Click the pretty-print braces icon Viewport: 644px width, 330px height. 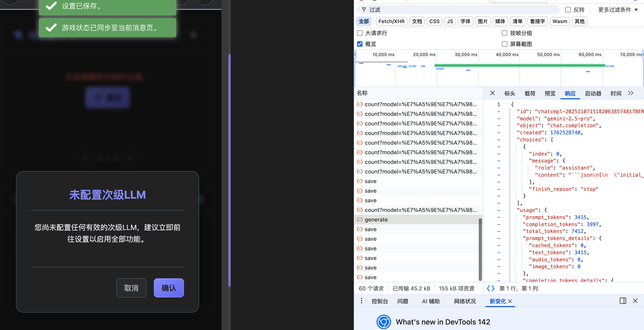[x=490, y=288]
